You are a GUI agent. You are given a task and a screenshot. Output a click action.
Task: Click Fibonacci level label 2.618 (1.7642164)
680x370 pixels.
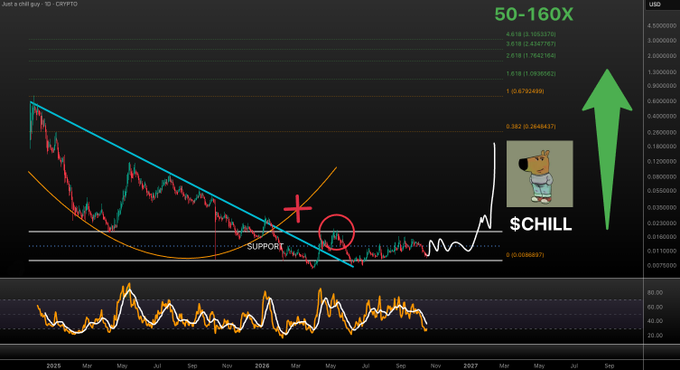(x=531, y=56)
